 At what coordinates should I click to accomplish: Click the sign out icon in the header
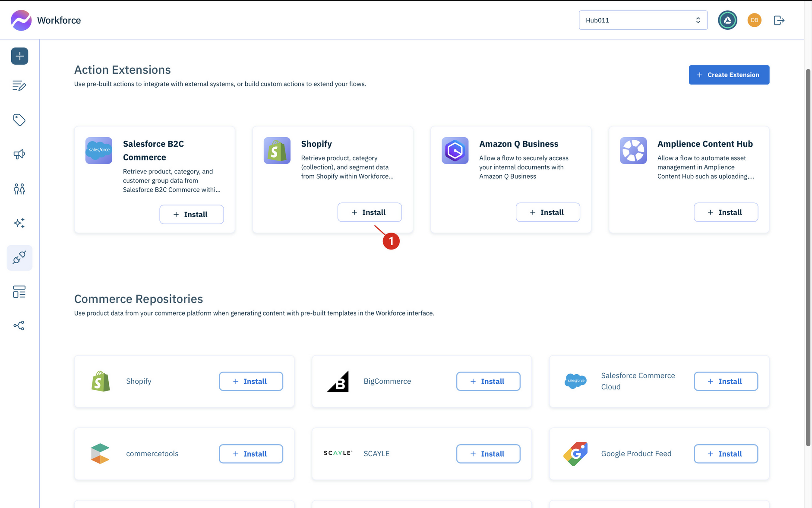(x=779, y=20)
